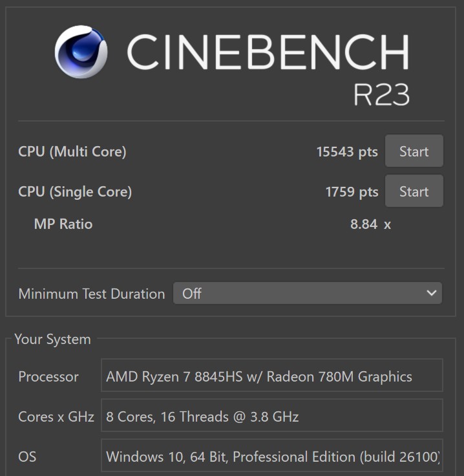Screen dimensions: 464x476
Task: Click the 15543 pts multi core score
Action: click(346, 152)
